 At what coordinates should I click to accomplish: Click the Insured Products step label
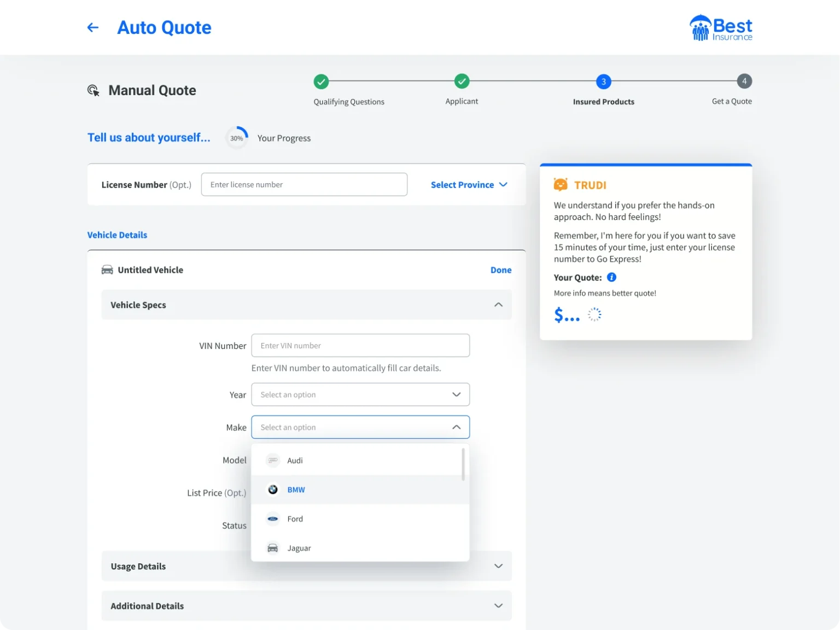click(x=604, y=102)
